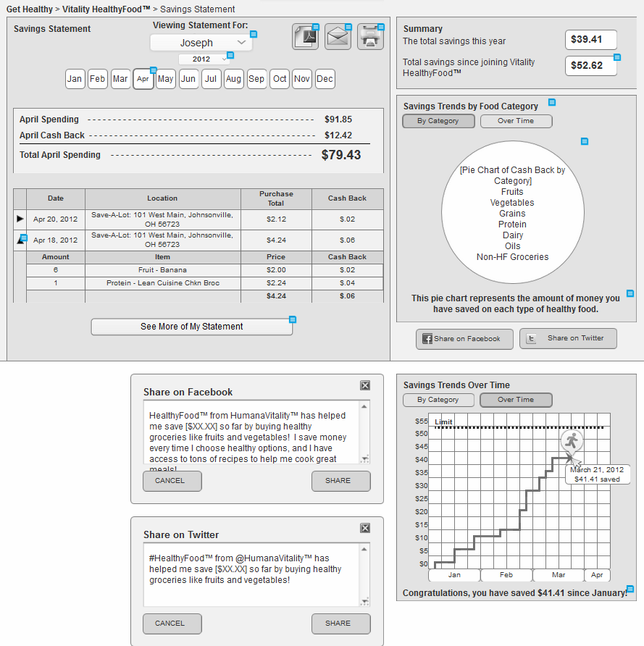Image resolution: width=644 pixels, height=646 pixels.
Task: Click the March 21, 2012 chart tooltip
Action: point(597,474)
